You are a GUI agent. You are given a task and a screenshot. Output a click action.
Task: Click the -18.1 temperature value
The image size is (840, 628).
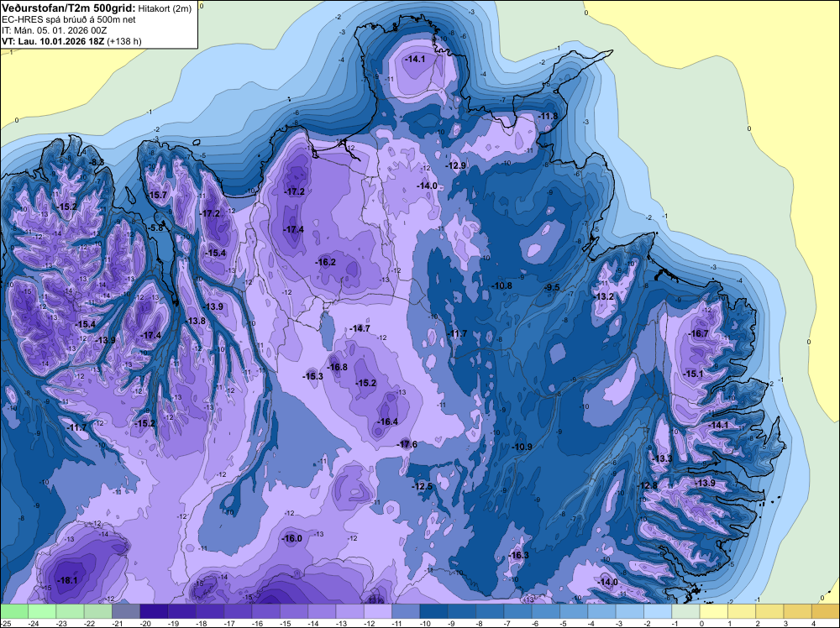67,580
